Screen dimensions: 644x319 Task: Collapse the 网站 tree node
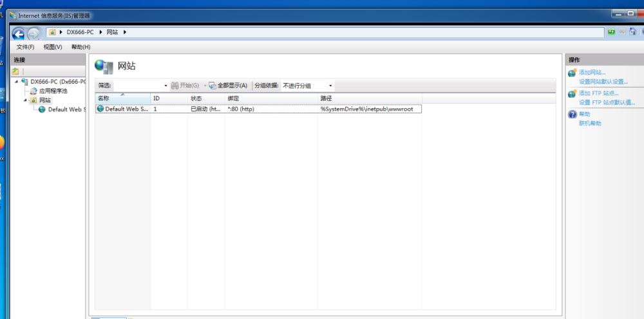point(25,100)
